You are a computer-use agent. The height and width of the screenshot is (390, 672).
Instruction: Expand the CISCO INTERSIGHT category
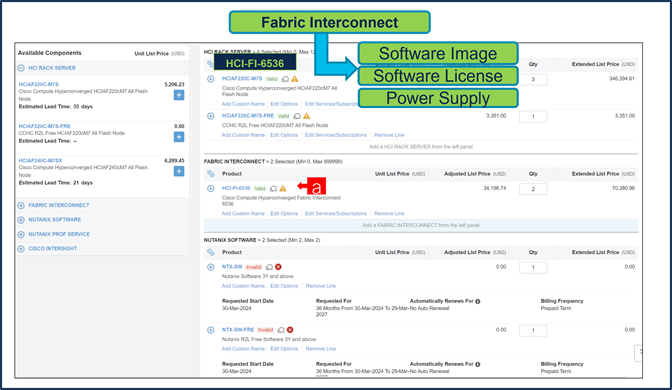coord(21,249)
